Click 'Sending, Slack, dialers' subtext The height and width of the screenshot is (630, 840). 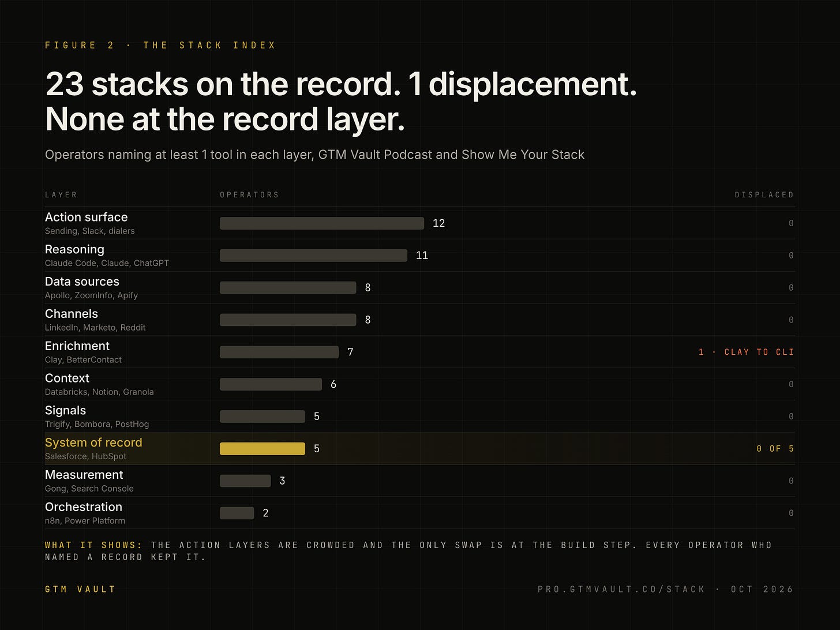click(90, 231)
